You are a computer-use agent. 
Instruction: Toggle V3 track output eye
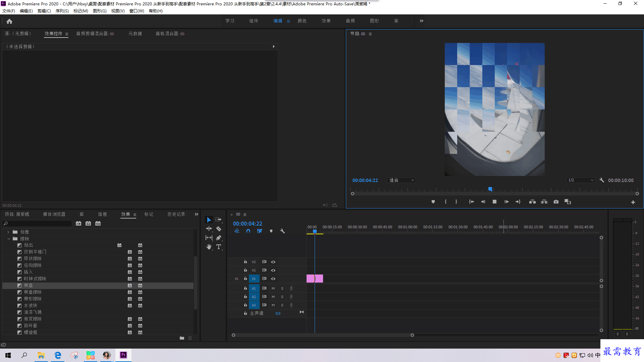pyautogui.click(x=273, y=262)
